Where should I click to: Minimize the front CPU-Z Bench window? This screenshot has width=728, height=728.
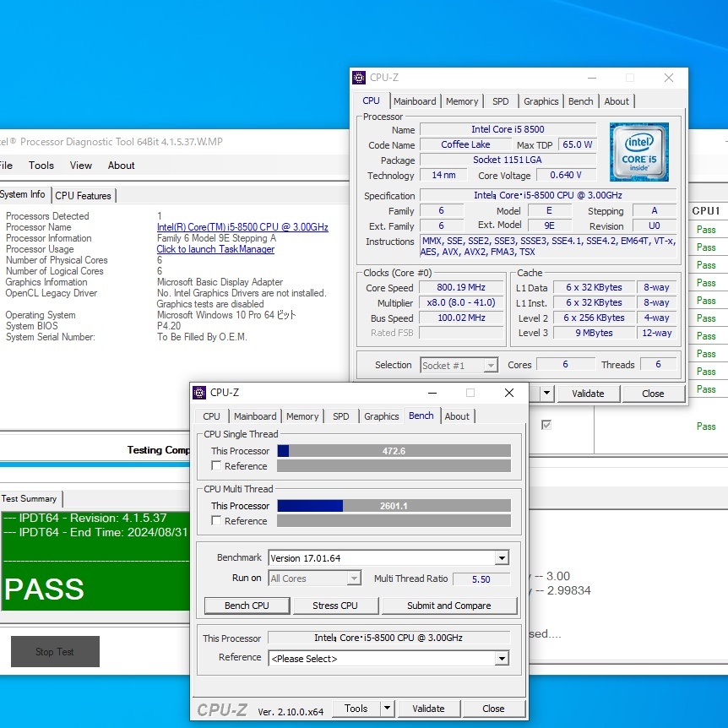click(432, 393)
